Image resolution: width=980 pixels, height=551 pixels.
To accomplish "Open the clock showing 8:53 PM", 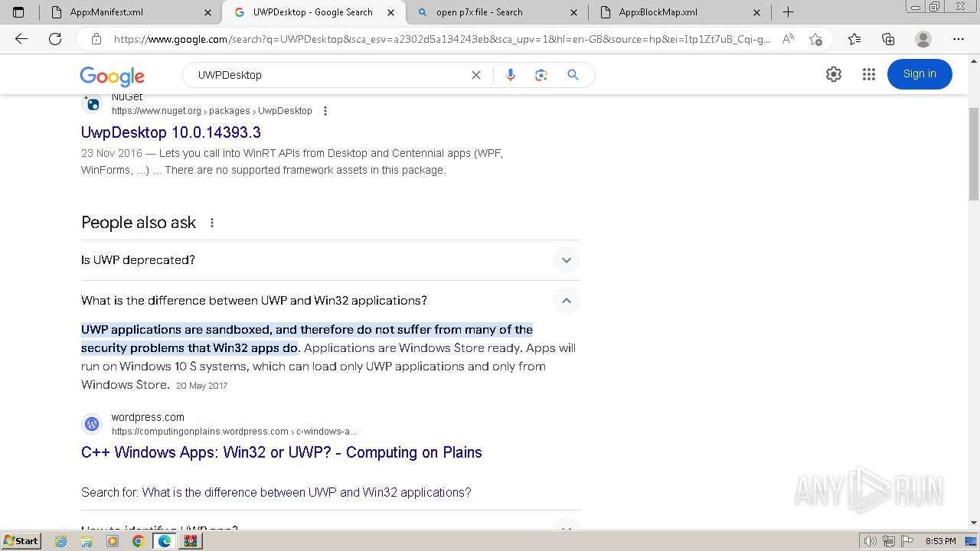I will point(940,541).
